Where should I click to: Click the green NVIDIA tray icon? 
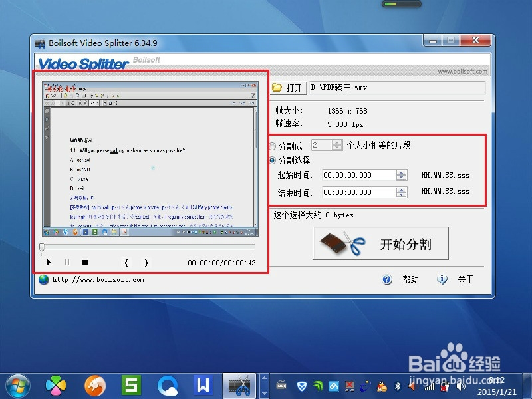click(318, 386)
